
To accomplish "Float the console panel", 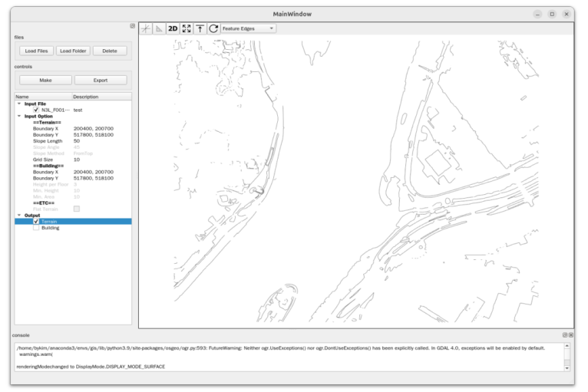I will (x=565, y=335).
